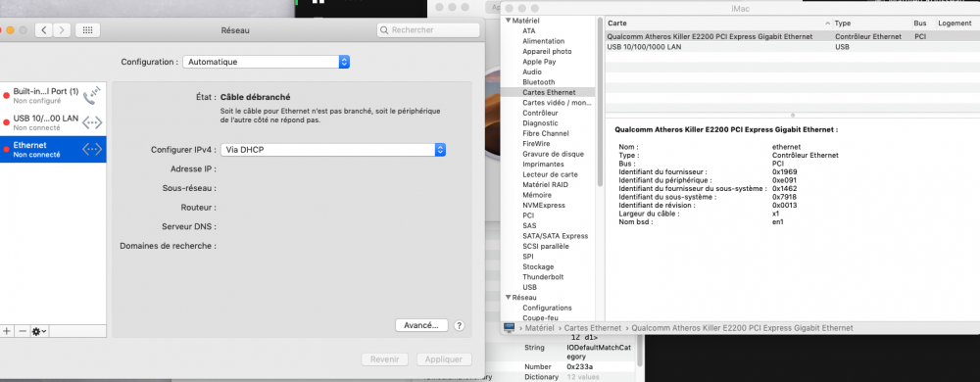Viewport: 980px width, 382px height.
Task: Select Audio in the sidebar
Action: (x=532, y=72)
